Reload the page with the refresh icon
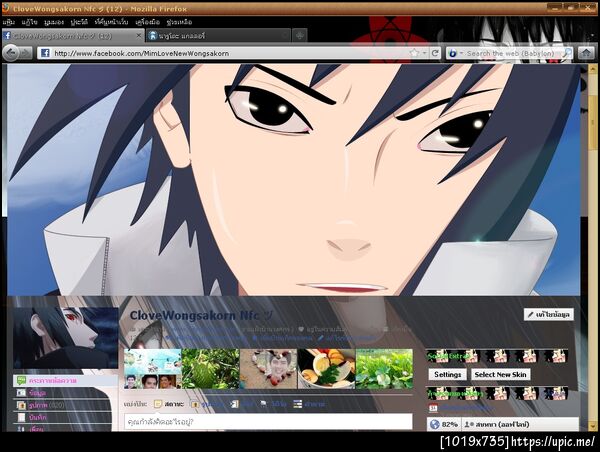Image resolution: width=600 pixels, height=452 pixels. tap(435, 53)
